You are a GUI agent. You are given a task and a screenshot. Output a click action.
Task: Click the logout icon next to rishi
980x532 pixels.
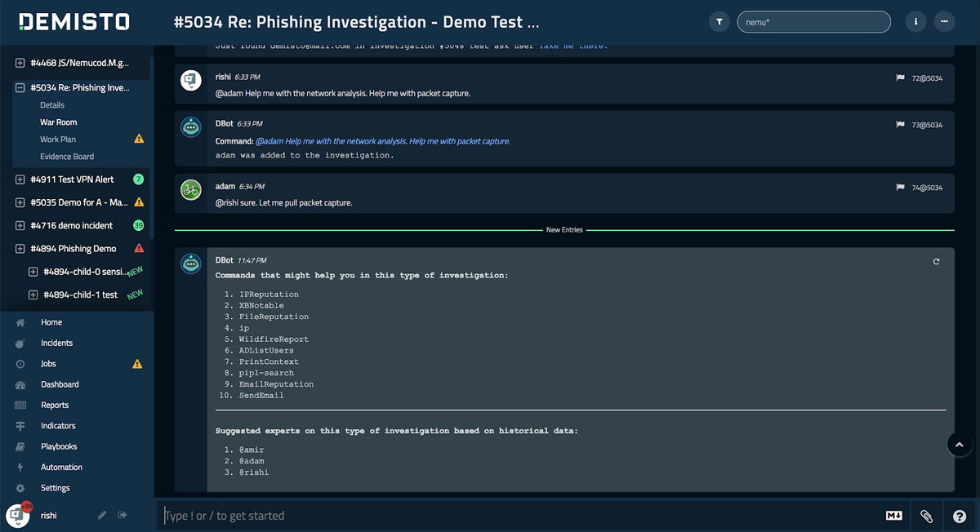click(122, 516)
